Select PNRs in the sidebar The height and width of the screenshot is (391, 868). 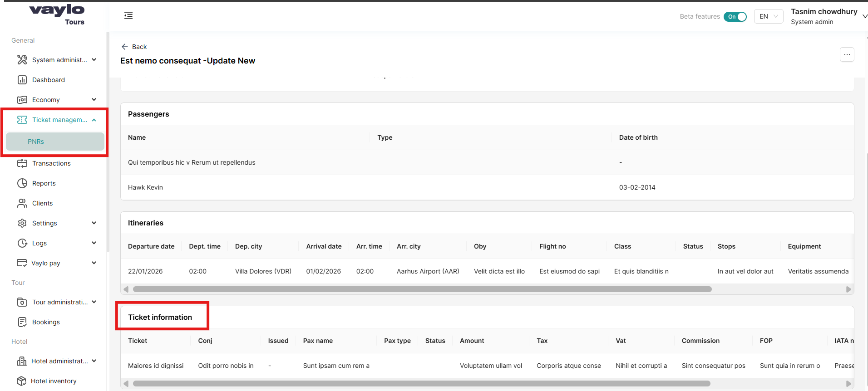pyautogui.click(x=36, y=142)
